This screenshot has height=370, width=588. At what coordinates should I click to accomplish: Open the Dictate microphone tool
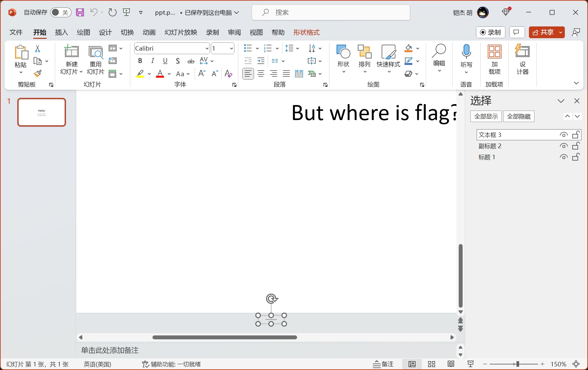[466, 55]
